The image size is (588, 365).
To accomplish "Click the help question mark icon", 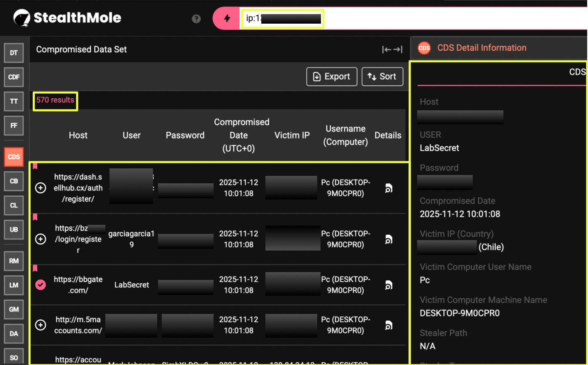I will pyautogui.click(x=196, y=19).
